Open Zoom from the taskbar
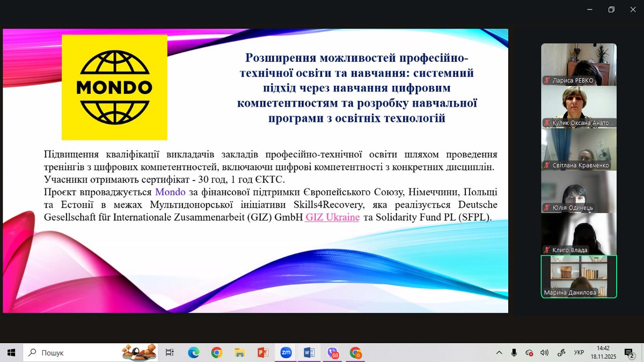Image resolution: width=644 pixels, height=362 pixels. click(x=286, y=352)
